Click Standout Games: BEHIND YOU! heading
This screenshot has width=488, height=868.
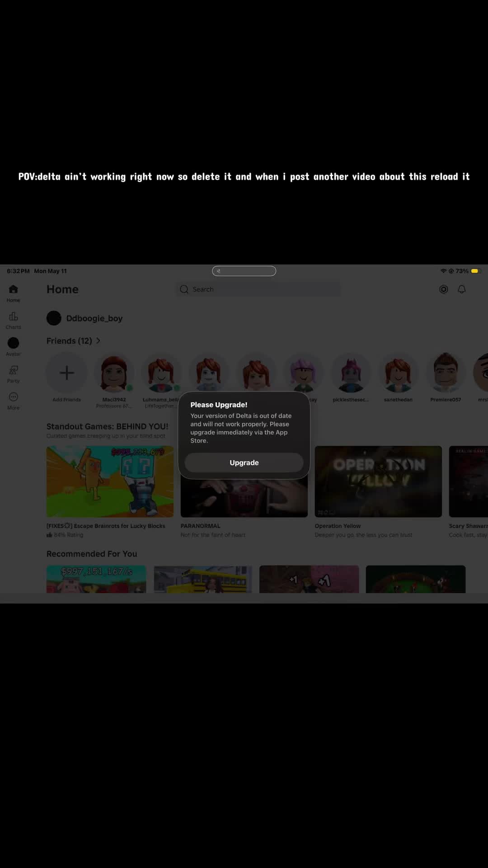tap(107, 426)
